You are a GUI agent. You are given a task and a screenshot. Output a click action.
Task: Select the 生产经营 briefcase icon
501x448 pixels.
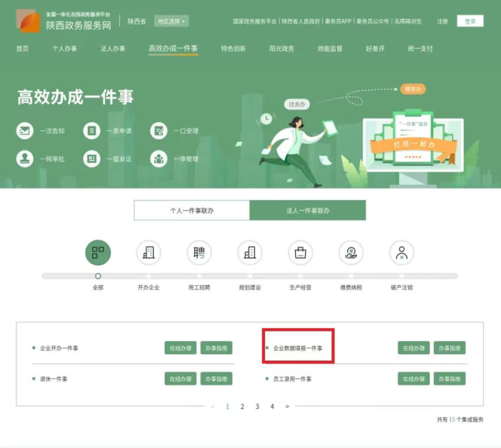[301, 254]
